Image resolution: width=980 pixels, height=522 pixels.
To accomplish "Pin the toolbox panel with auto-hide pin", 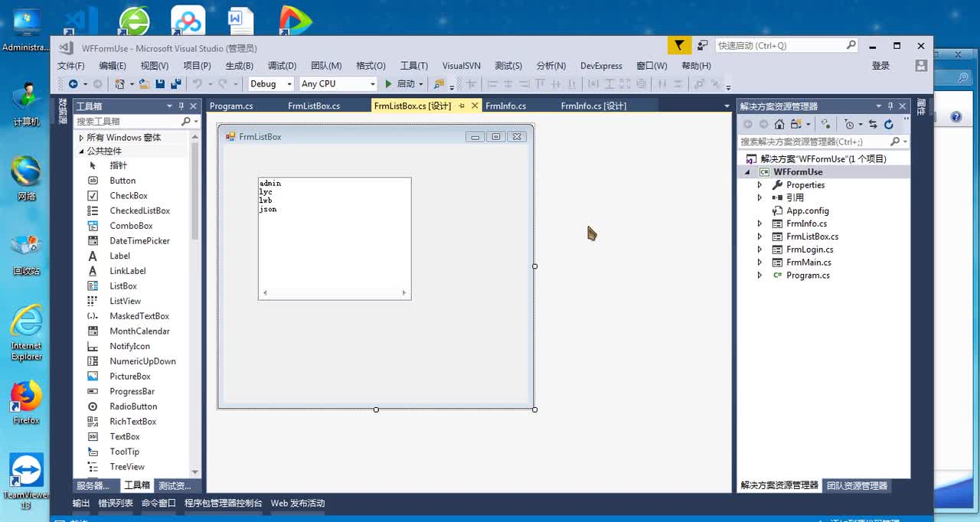I will pos(181,106).
